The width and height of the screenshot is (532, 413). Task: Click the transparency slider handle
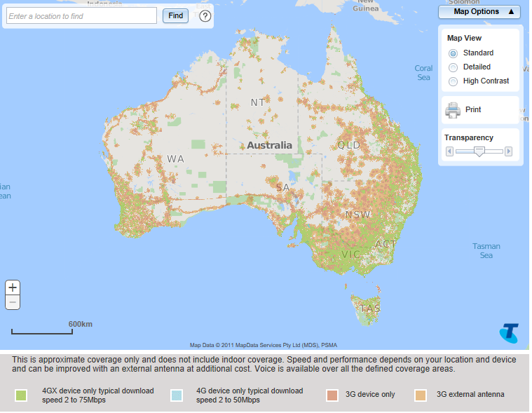[x=479, y=151]
